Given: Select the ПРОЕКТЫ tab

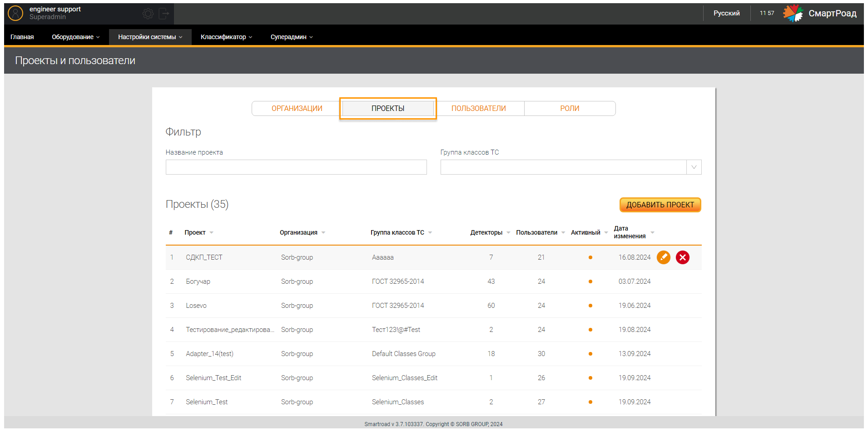Looking at the screenshot, I should click(x=388, y=109).
